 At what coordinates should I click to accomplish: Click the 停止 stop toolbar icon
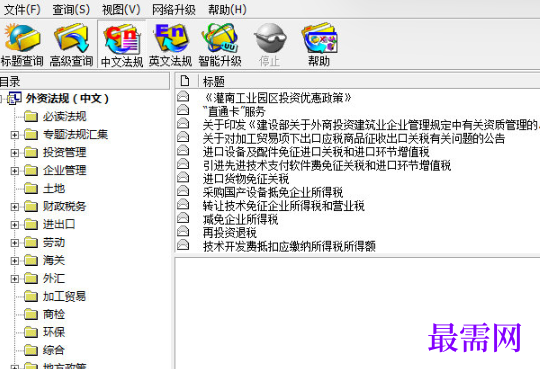(x=269, y=45)
